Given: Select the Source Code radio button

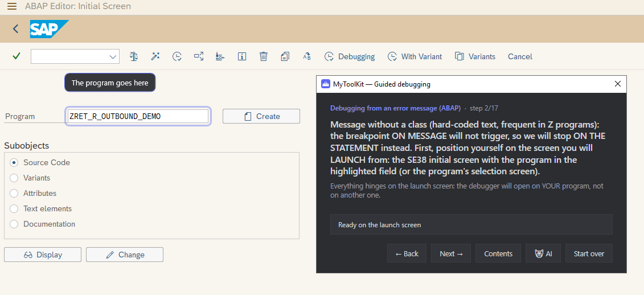Looking at the screenshot, I should 14,162.
